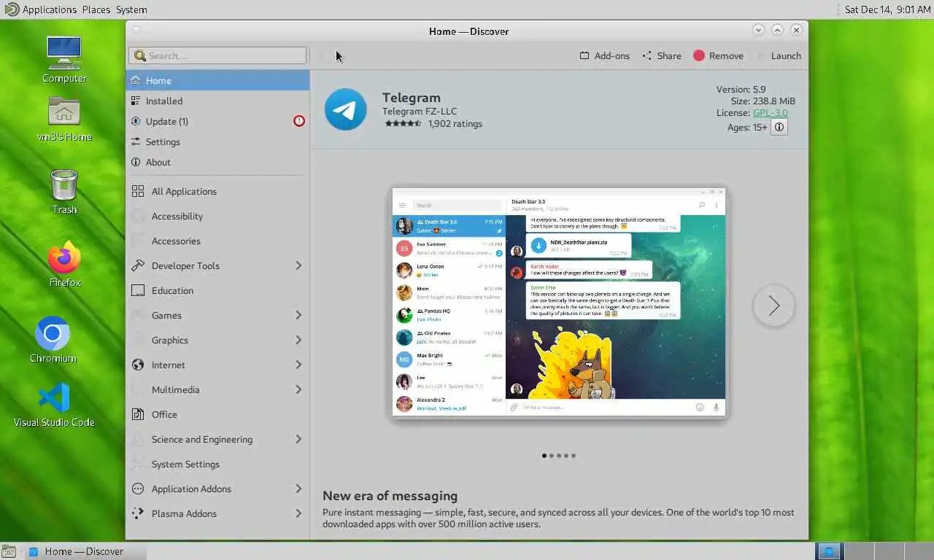The image size is (934, 560).
Task: Click the Telegram app logo icon
Action: pos(345,109)
